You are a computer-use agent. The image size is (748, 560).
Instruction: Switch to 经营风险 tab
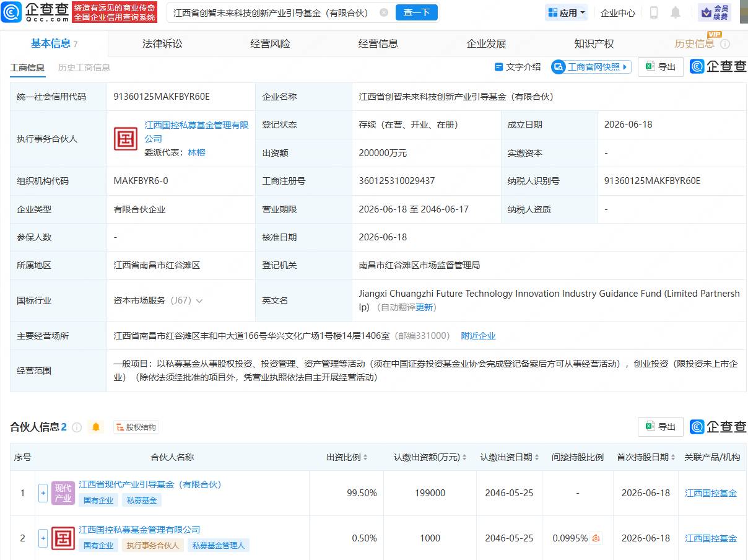(270, 44)
